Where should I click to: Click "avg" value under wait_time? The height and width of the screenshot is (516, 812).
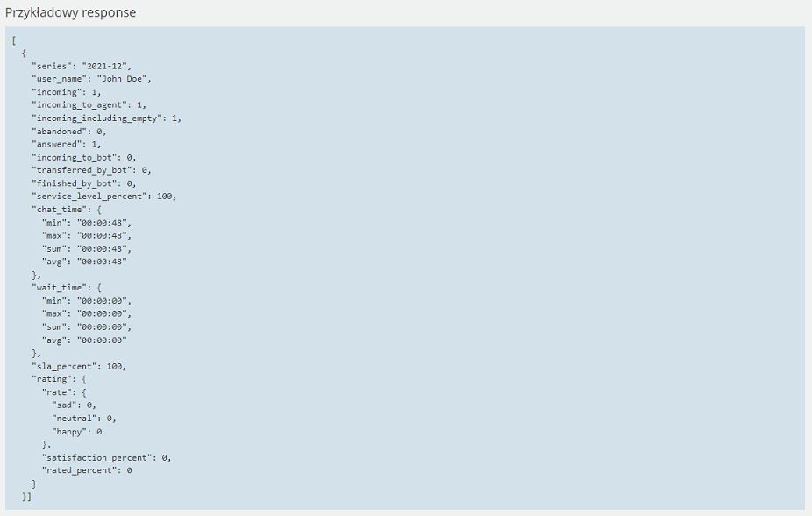click(x=102, y=340)
